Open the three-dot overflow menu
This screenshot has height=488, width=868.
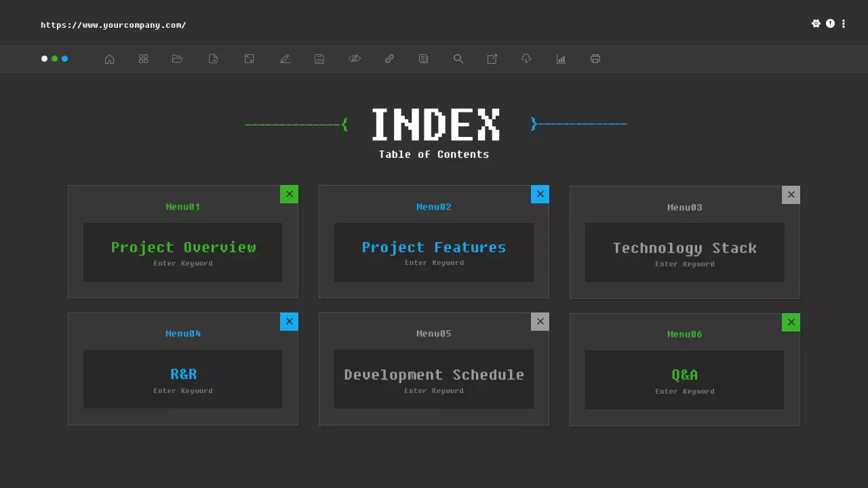[844, 23]
